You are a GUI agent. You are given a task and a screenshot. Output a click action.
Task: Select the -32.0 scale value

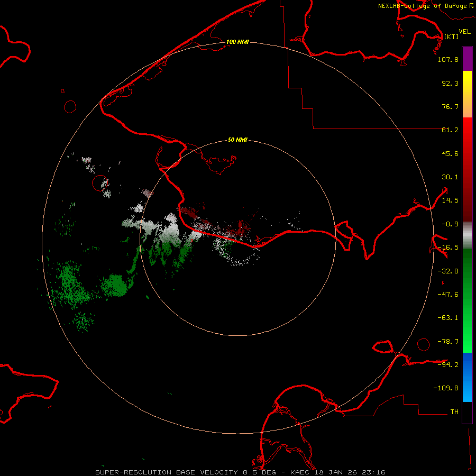click(448, 271)
